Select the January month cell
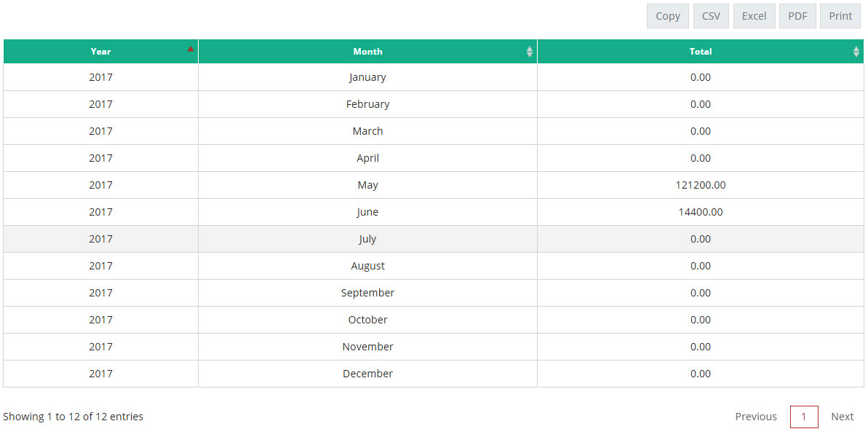This screenshot has width=868, height=437. coord(367,77)
